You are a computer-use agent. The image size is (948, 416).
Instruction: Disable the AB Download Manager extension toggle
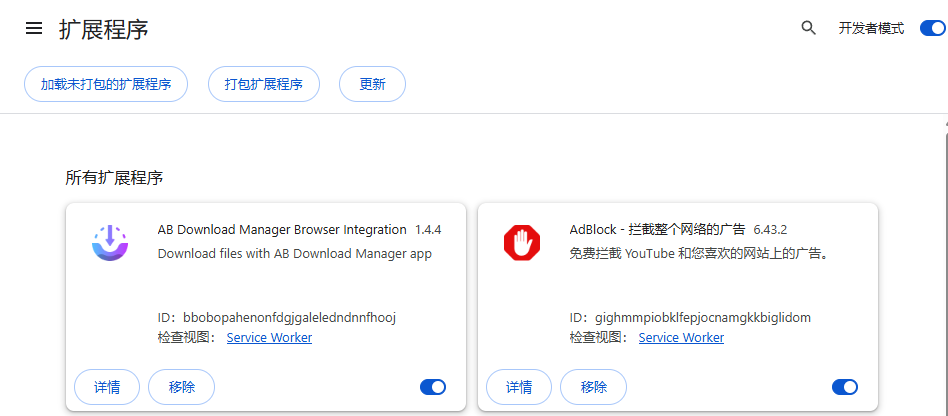point(433,387)
